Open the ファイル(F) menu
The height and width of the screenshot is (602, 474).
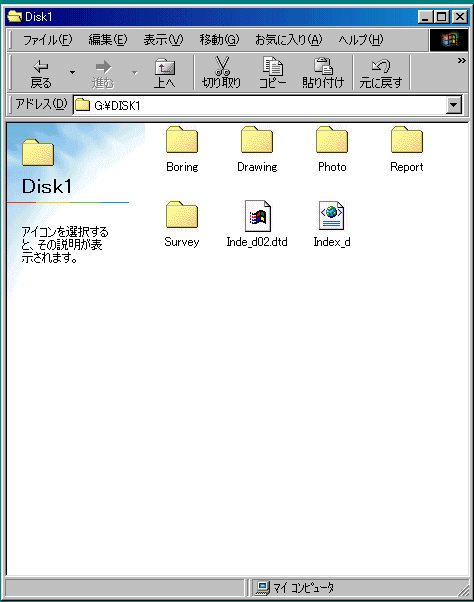[48, 40]
